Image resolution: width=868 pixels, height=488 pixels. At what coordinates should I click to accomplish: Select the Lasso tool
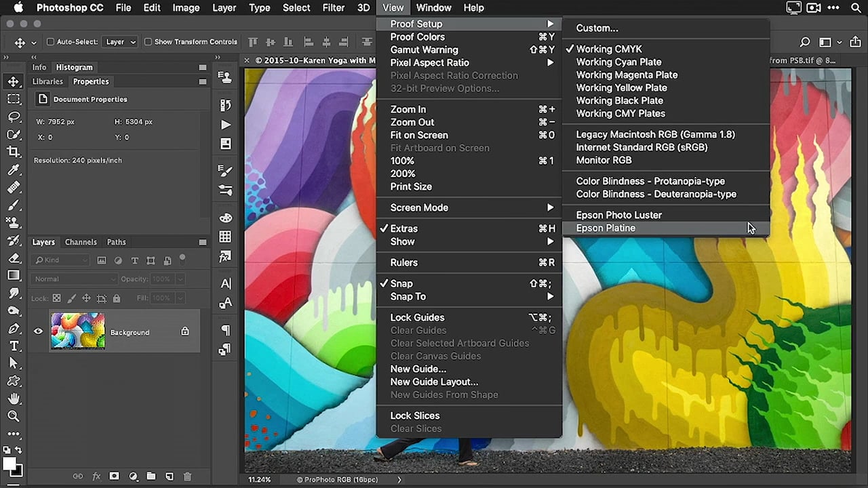(x=14, y=117)
